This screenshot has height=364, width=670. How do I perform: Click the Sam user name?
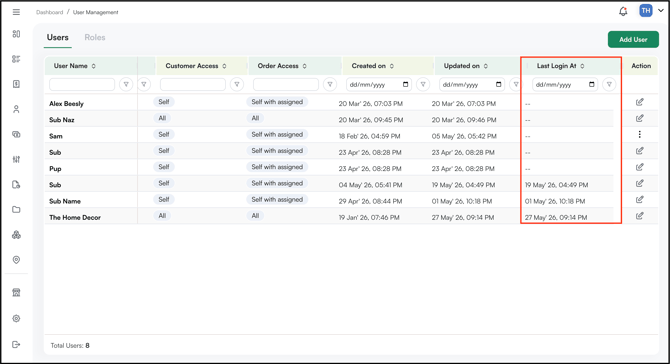[56, 136]
